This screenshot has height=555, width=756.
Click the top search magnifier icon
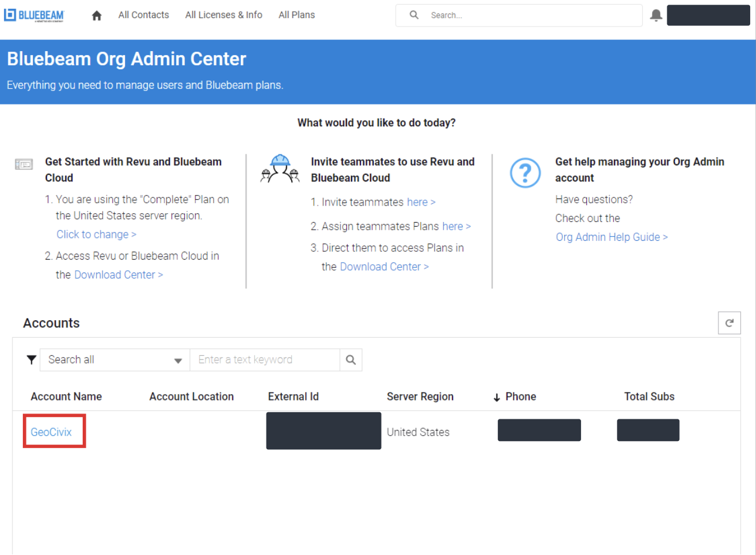click(x=414, y=15)
